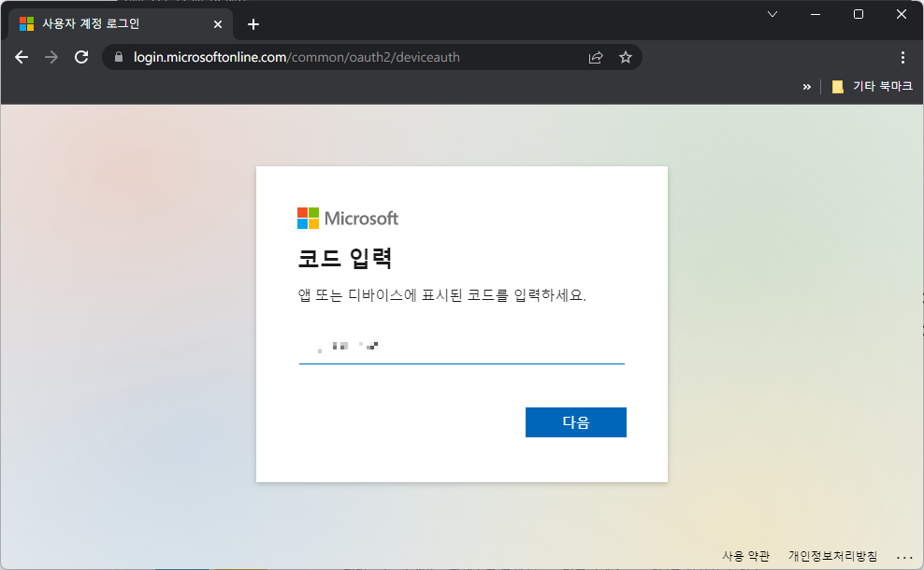Reload the current page
Screen dimensions: 924x570
[x=81, y=57]
